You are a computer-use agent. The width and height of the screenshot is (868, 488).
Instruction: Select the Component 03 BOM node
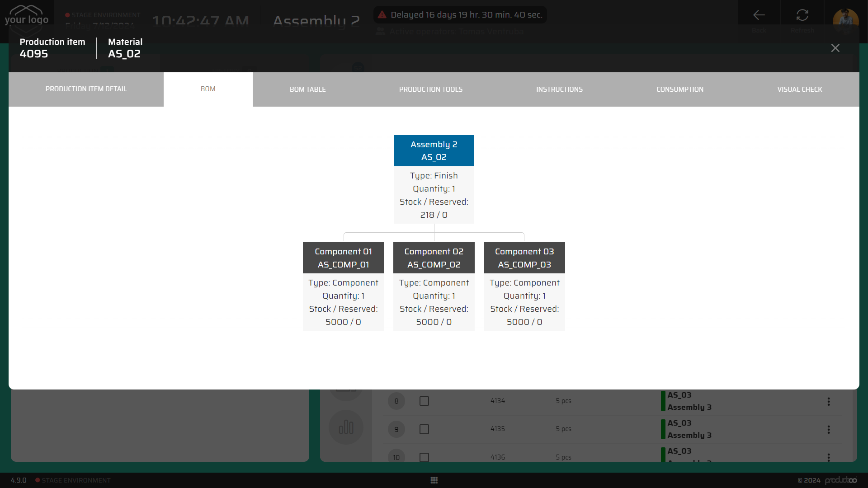pyautogui.click(x=524, y=258)
